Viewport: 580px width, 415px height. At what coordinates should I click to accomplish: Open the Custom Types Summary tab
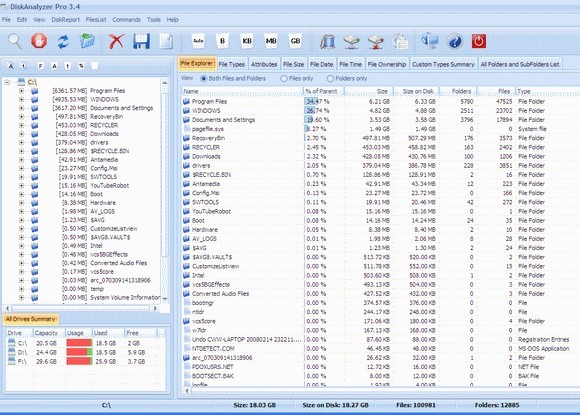click(443, 64)
